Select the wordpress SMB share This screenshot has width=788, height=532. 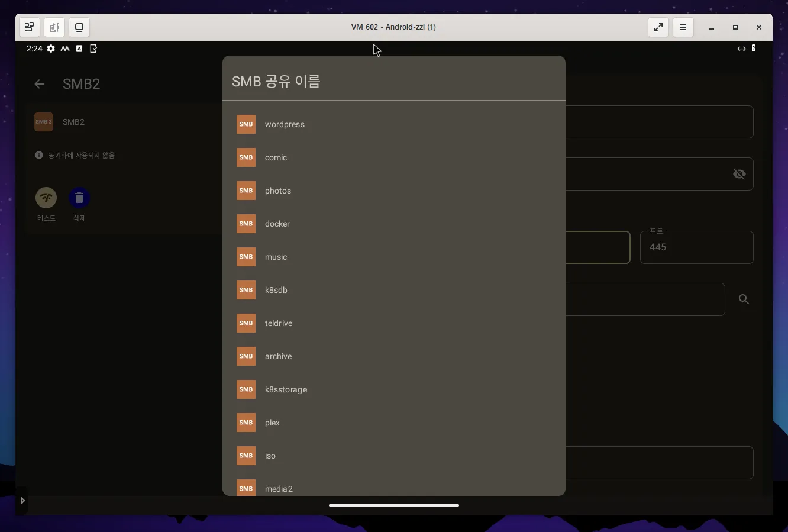pyautogui.click(x=285, y=124)
